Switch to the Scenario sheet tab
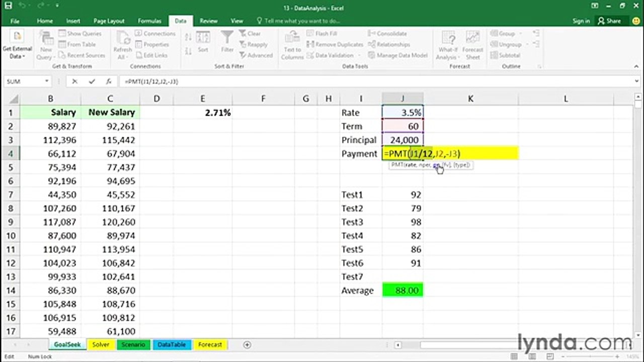 [133, 345]
